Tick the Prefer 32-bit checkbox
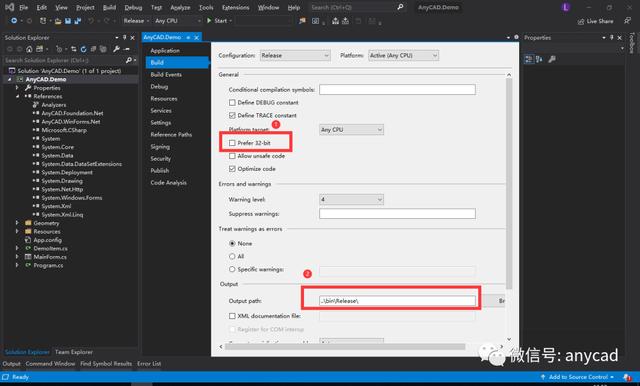Image resolution: width=640 pixels, height=386 pixels. pyautogui.click(x=232, y=143)
